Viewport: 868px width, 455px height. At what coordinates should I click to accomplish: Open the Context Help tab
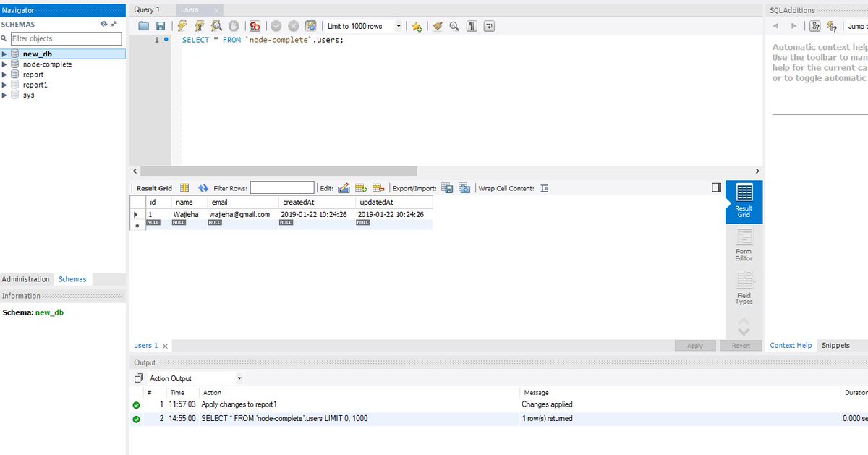(791, 346)
